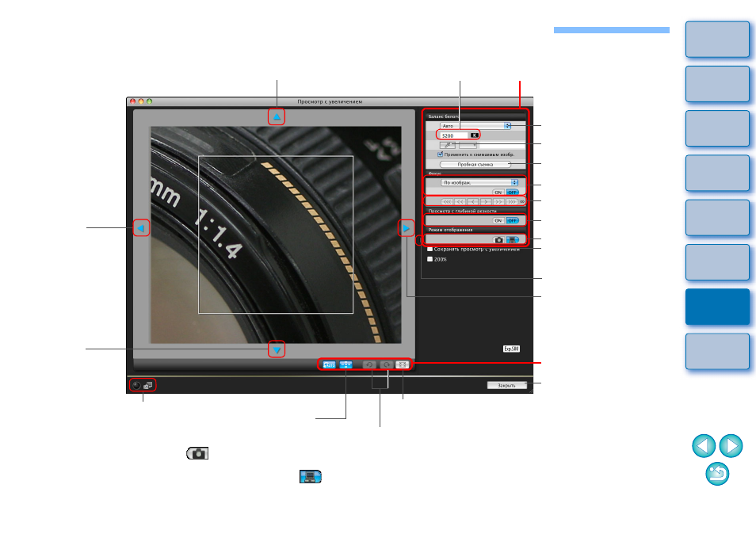Go to the next page arrow
Image resolution: width=756 pixels, height=534 pixels.
pos(731,446)
